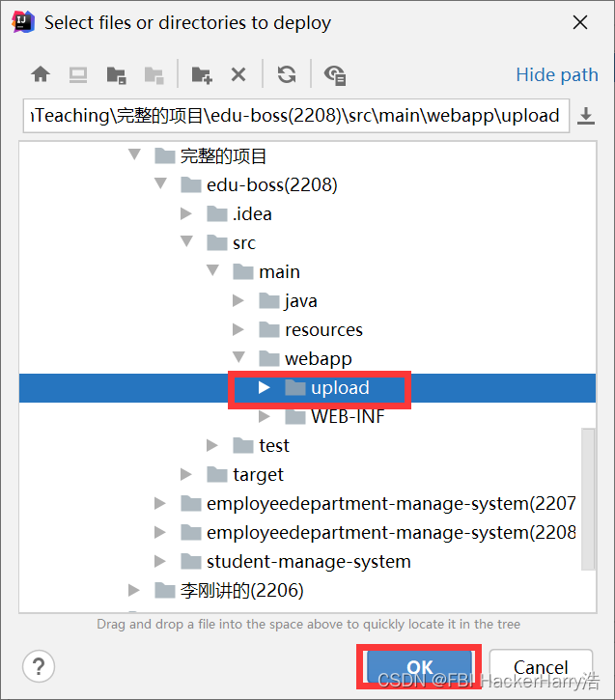615x700 pixels.
Task: Select the java folder
Action: coord(289,301)
